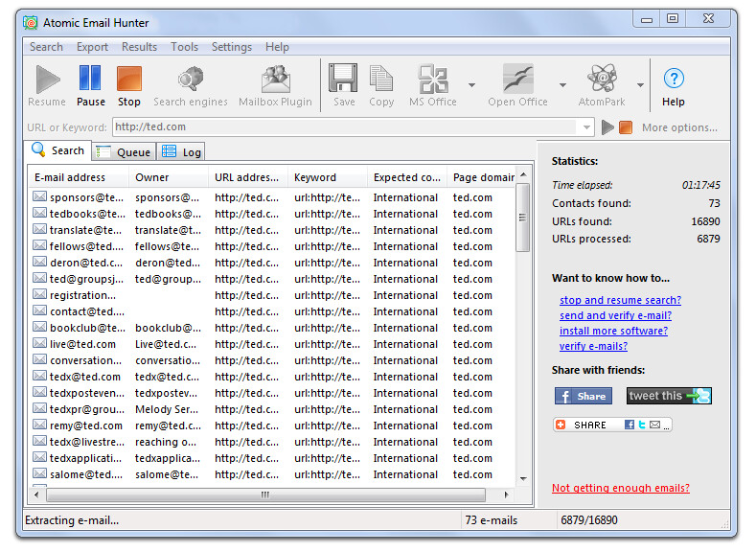Viewport: 756px width, 552px height.
Task: Click the horizontal scrollbar thumb
Action: pyautogui.click(x=265, y=494)
